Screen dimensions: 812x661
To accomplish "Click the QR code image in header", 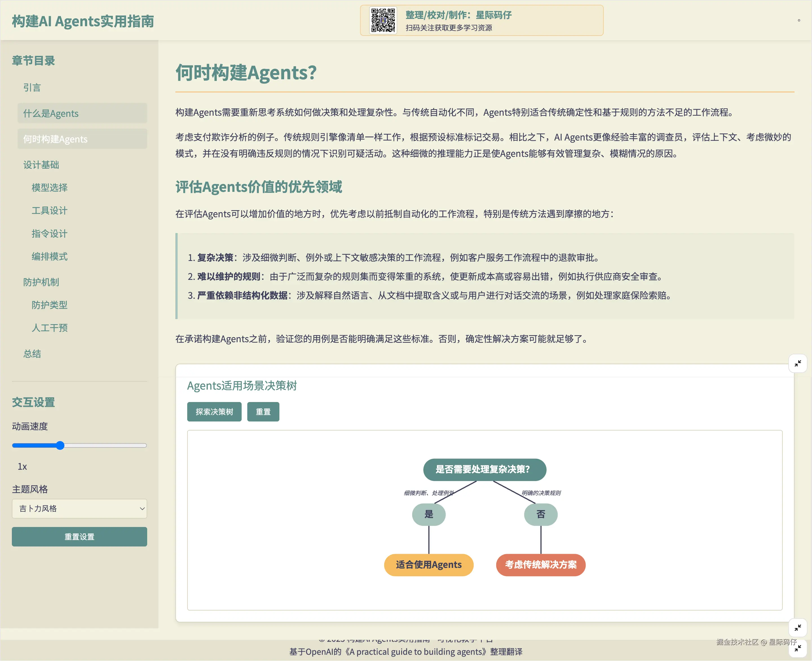I will pos(383,21).
